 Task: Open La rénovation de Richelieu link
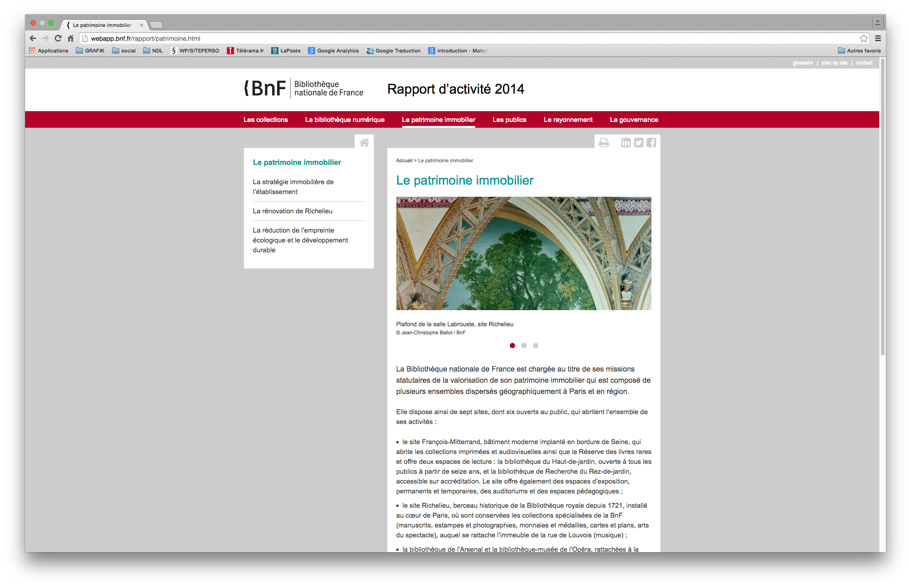tap(292, 211)
